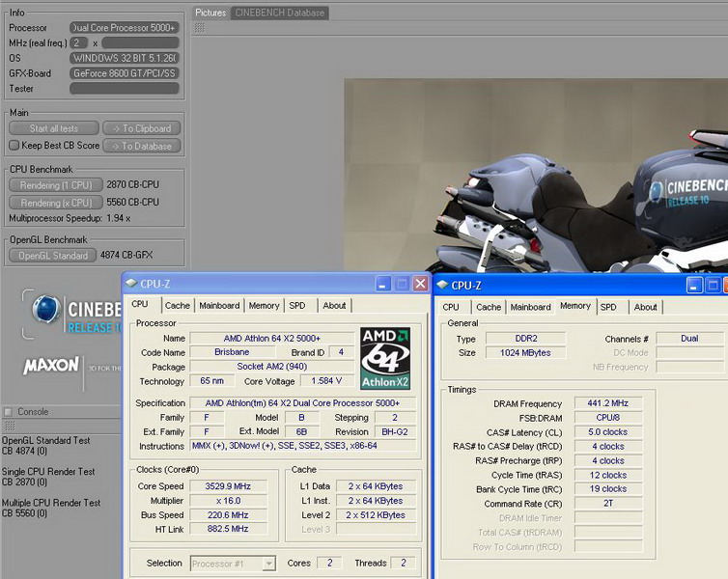Click the rendered motorcycle picture

click(x=536, y=176)
